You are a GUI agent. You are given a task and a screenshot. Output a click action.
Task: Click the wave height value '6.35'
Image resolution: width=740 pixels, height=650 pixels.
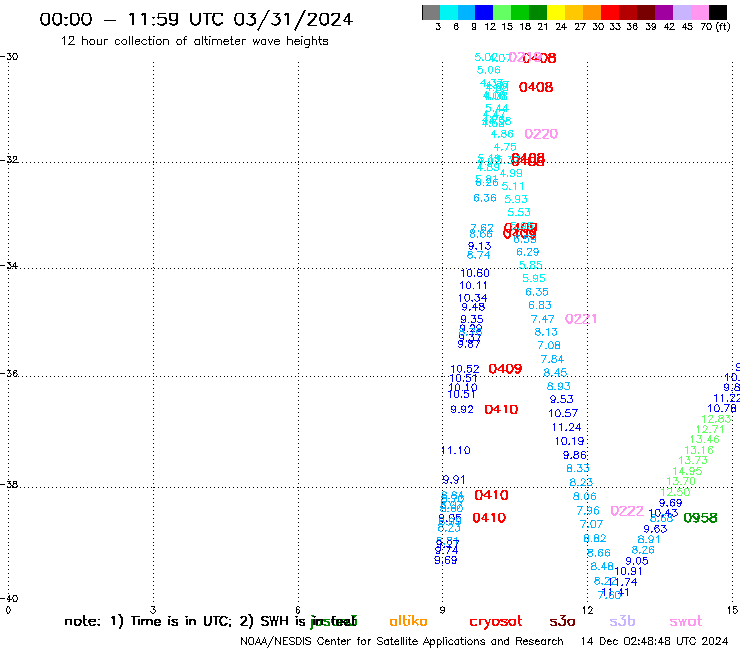pyautogui.click(x=537, y=292)
